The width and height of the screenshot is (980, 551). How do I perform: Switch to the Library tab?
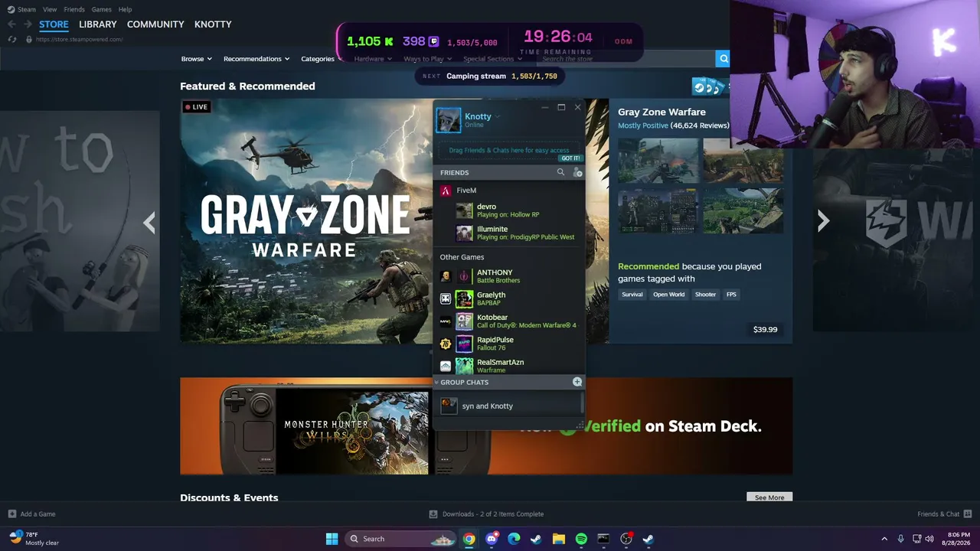click(x=98, y=24)
